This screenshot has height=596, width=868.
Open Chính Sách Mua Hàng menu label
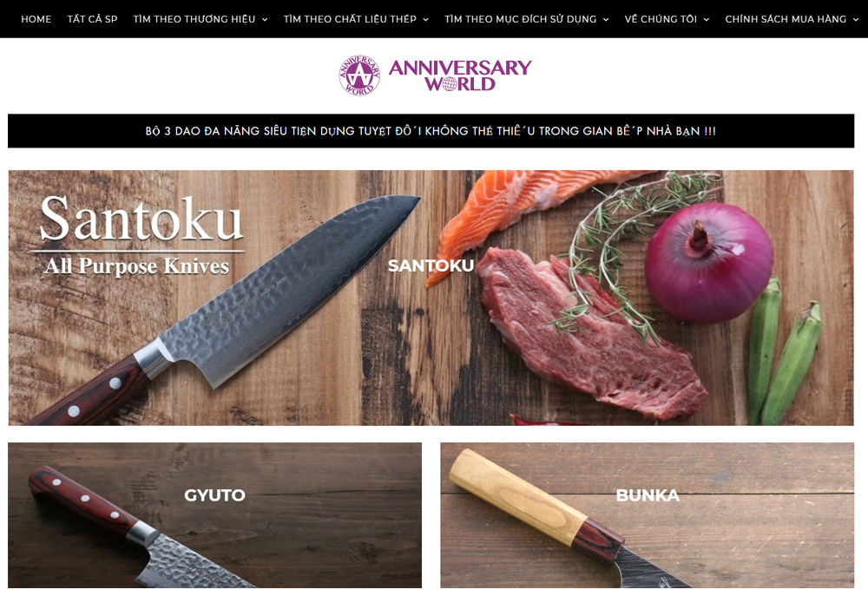tap(786, 19)
